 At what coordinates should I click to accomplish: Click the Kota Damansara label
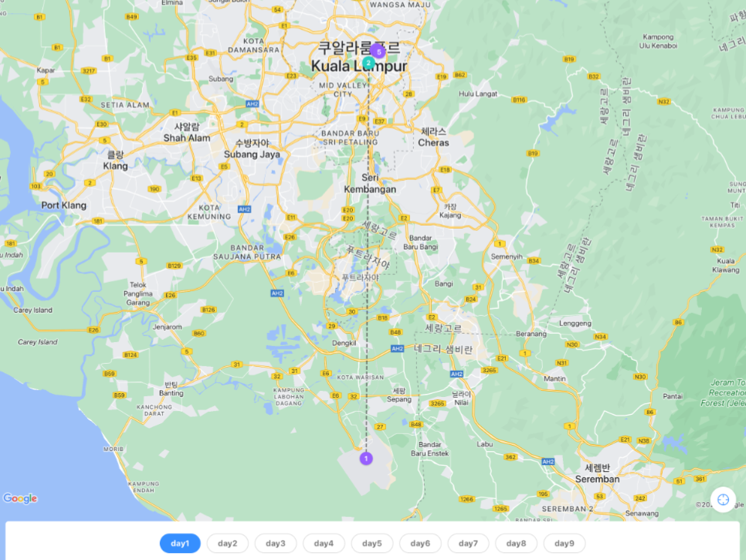253,46
